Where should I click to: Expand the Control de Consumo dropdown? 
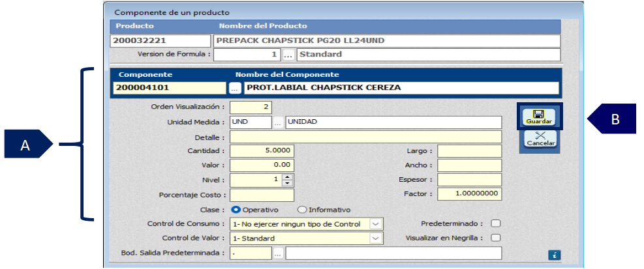coord(376,224)
